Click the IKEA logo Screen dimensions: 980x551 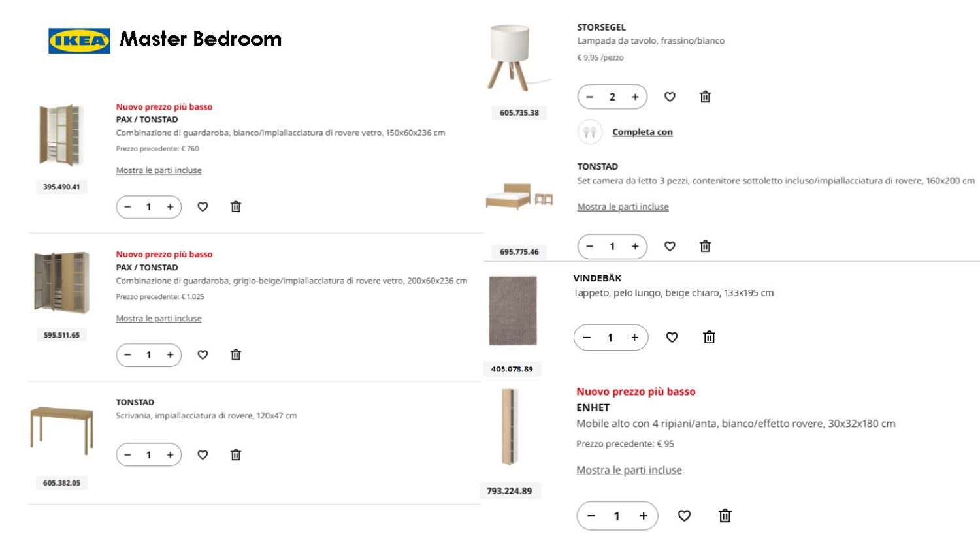pos(79,40)
